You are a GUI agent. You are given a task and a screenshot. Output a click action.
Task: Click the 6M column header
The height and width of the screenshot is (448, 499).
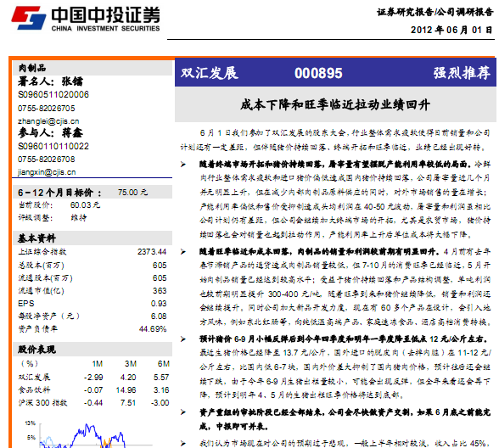point(164,364)
